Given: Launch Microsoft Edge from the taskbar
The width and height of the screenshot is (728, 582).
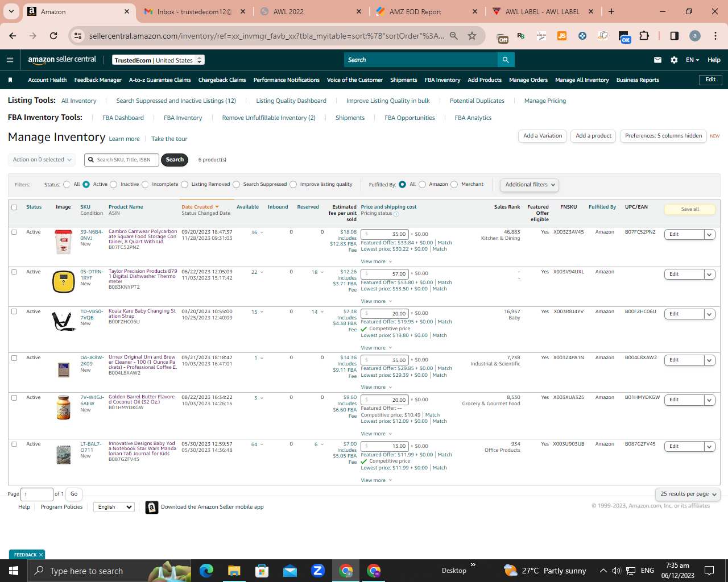Looking at the screenshot, I should coord(206,571).
